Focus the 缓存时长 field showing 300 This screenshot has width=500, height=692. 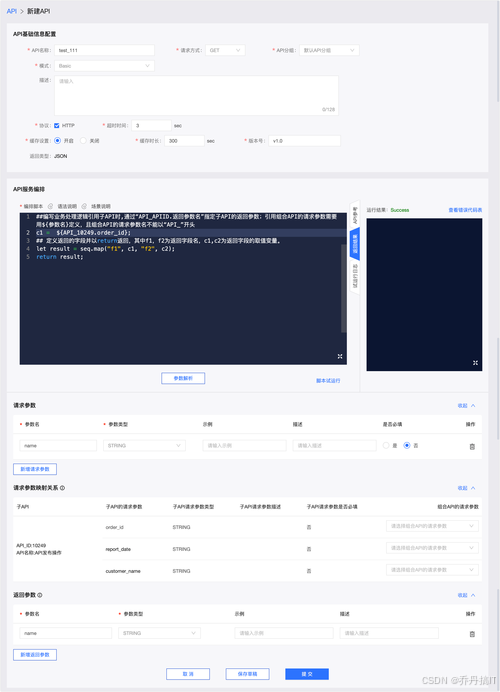[x=184, y=141]
